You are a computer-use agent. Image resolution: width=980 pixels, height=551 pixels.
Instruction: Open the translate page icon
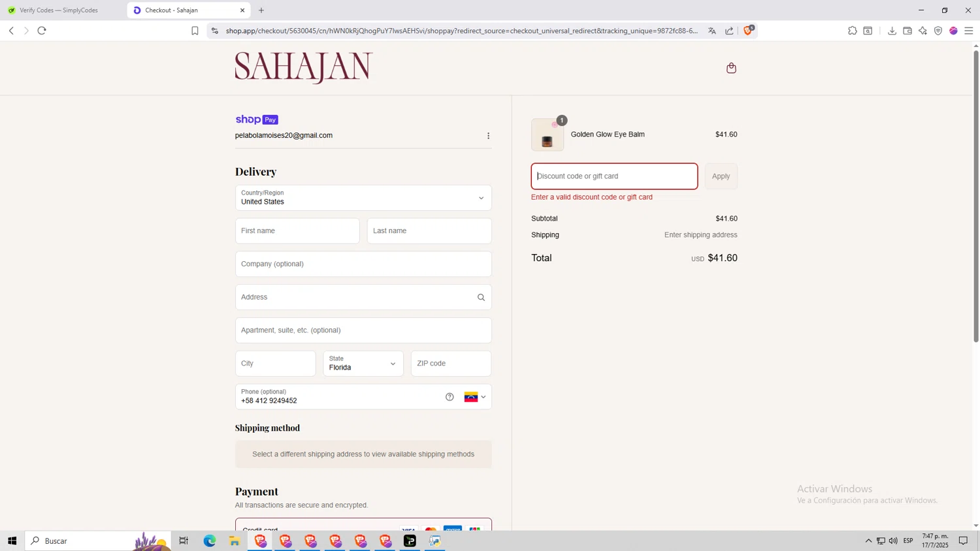pyautogui.click(x=712, y=31)
